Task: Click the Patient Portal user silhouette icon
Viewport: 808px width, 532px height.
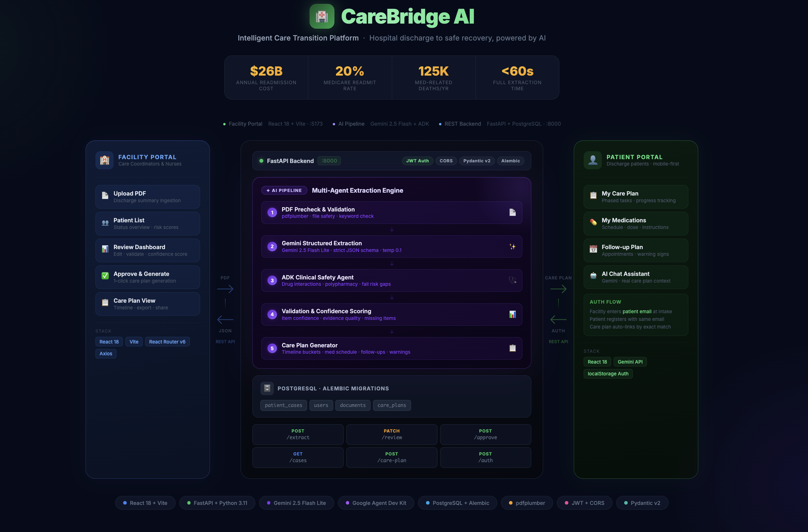Action: point(592,160)
